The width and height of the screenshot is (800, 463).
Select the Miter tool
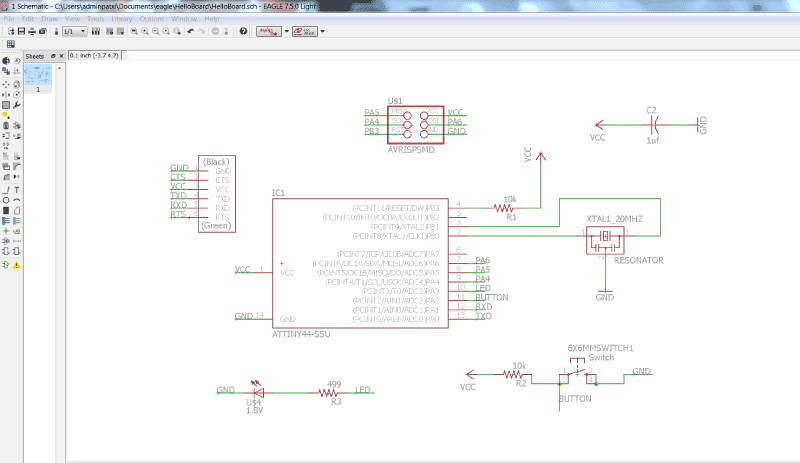click(17, 165)
